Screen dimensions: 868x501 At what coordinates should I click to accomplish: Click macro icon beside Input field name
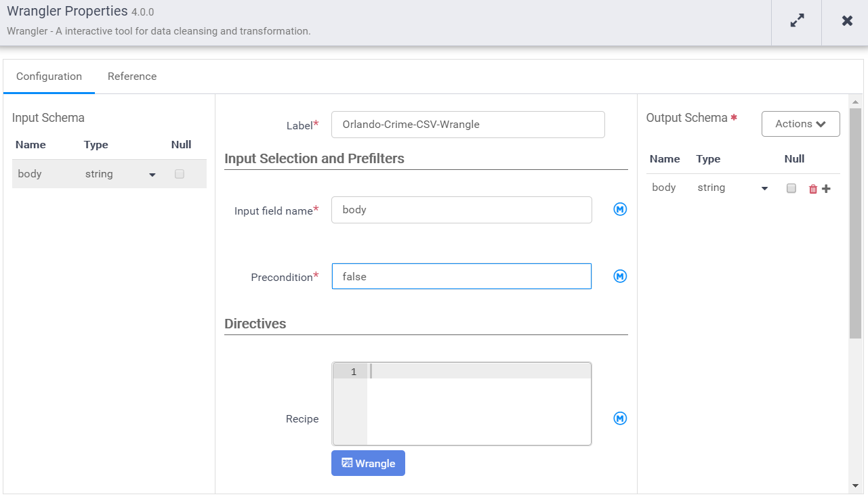coord(620,210)
